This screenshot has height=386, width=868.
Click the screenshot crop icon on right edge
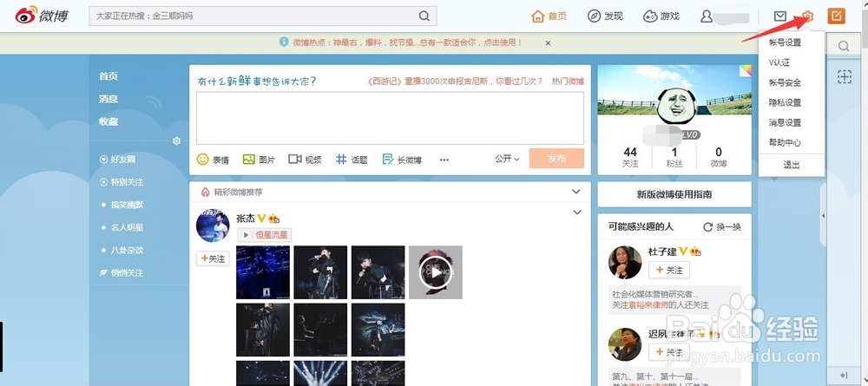(x=845, y=77)
